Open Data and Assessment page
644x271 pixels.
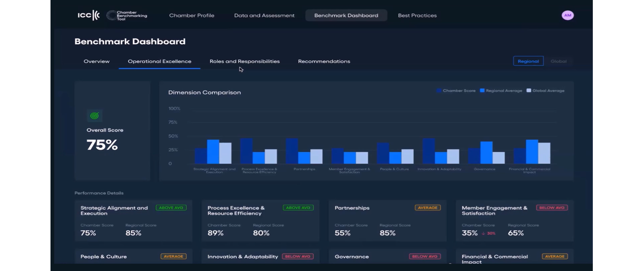264,16
